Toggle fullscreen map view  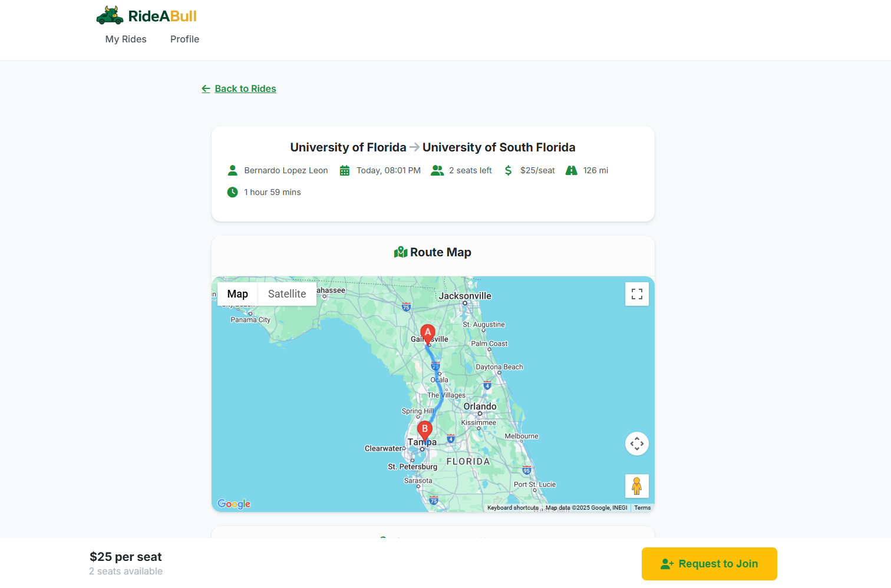click(x=637, y=294)
